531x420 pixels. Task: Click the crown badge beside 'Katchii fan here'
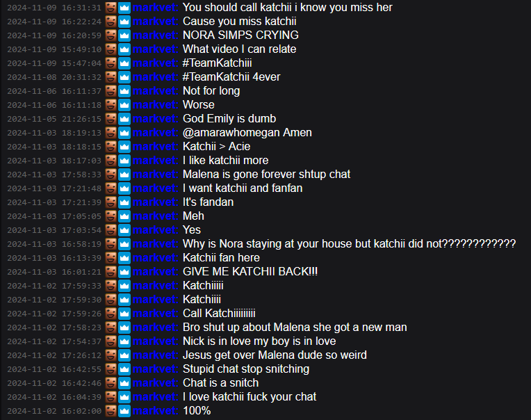click(x=124, y=258)
